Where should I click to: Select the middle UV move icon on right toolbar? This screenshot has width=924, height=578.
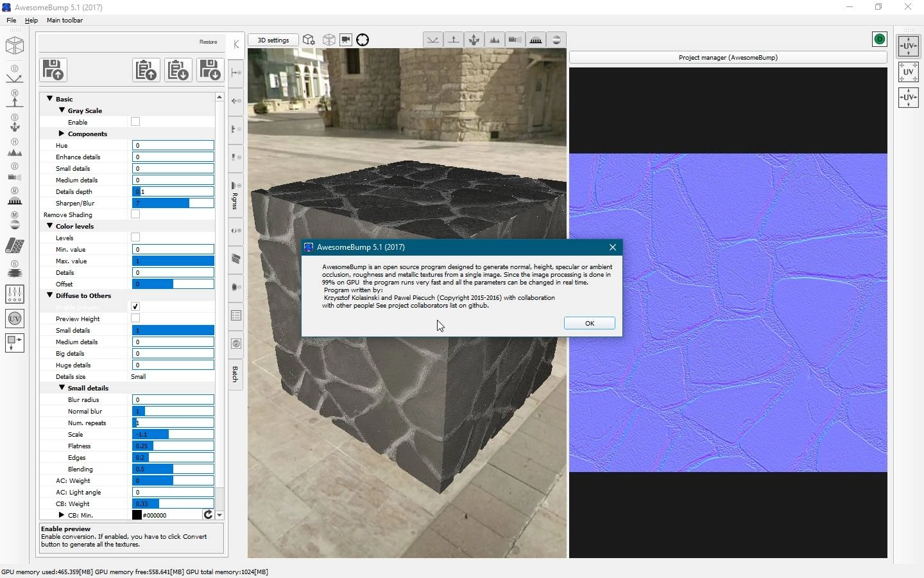[908, 71]
